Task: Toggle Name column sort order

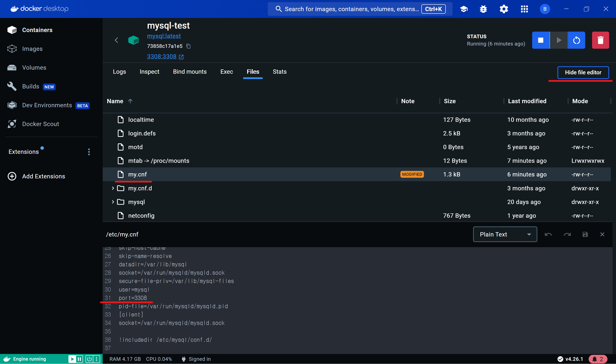Action: [130, 101]
